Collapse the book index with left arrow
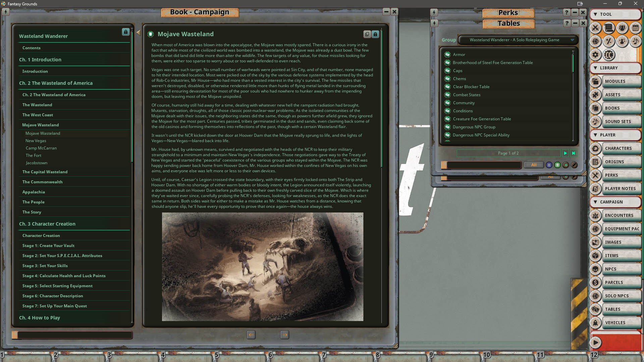644x362 pixels. tap(138, 33)
